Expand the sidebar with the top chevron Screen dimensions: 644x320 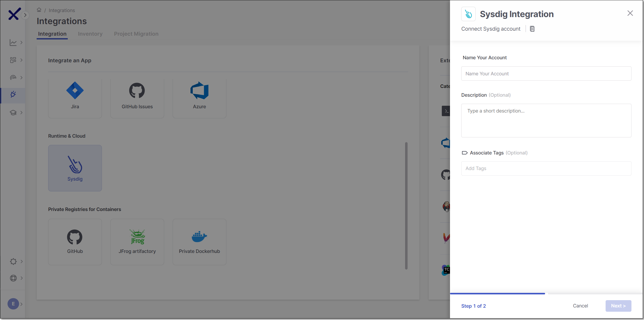[25, 15]
